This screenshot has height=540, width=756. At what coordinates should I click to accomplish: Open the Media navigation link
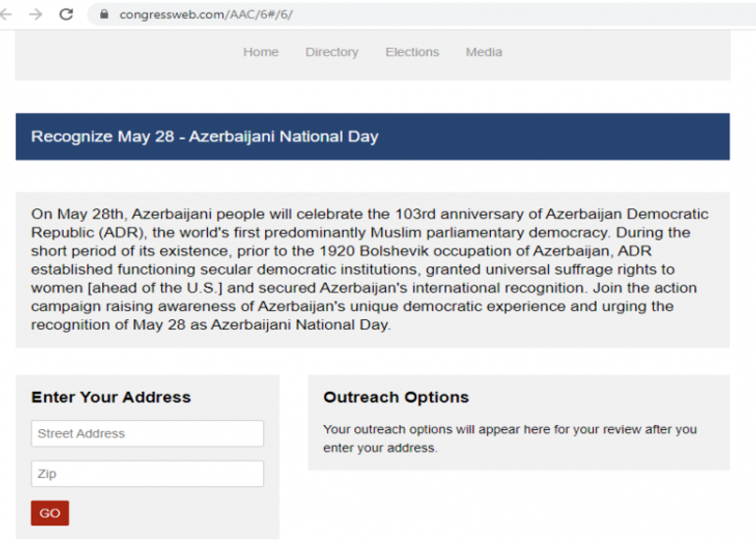[484, 52]
